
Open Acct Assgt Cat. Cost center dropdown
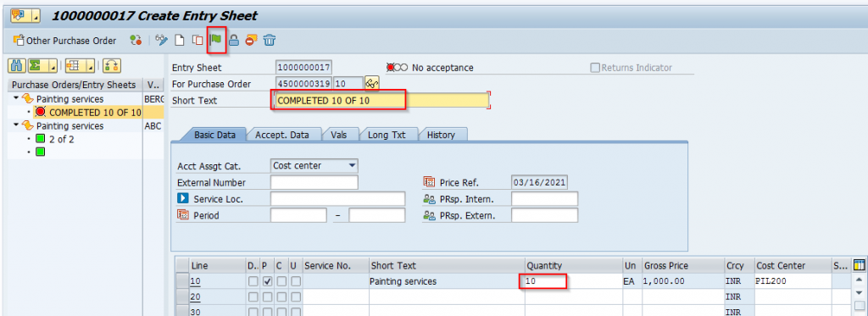[352, 165]
